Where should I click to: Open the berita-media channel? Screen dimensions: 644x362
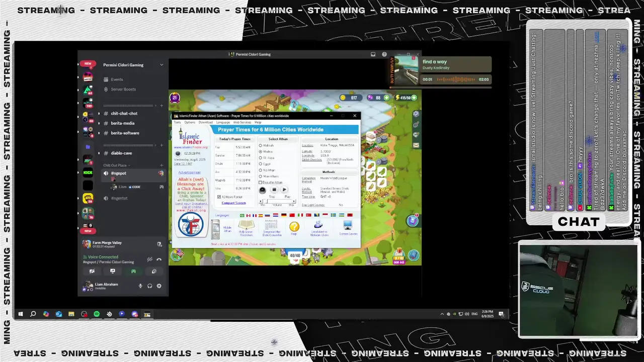[x=122, y=123]
